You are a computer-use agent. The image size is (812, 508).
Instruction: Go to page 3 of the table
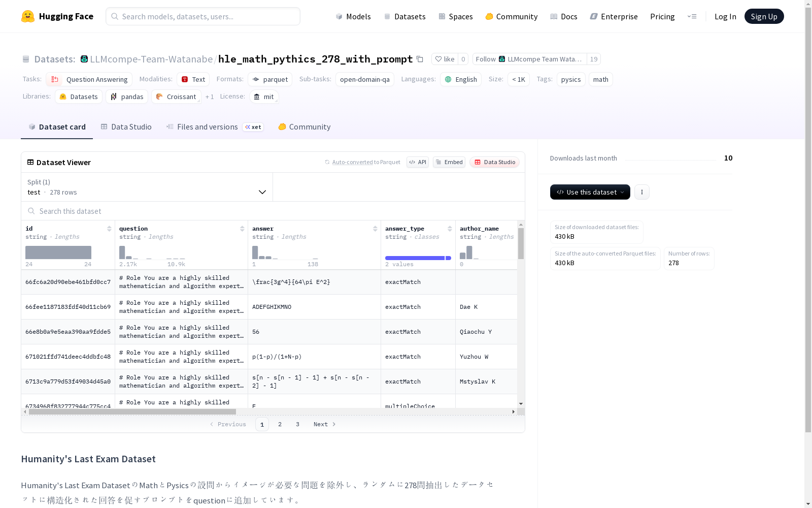point(297,424)
